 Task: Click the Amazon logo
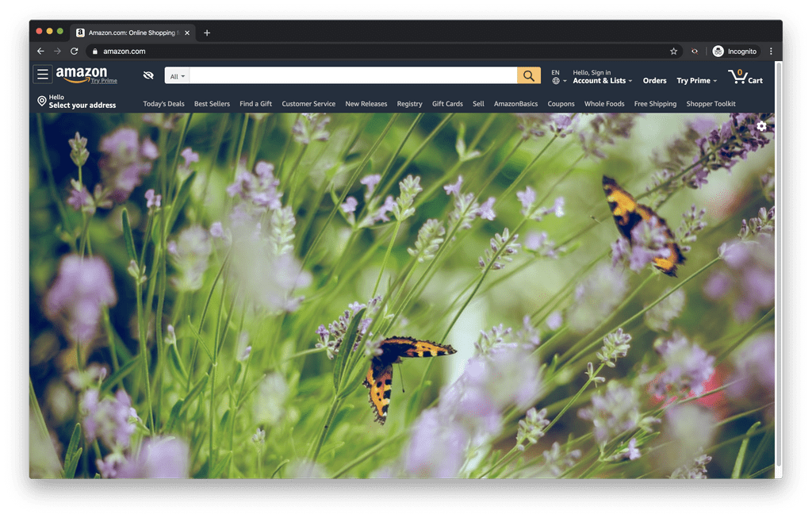[82, 75]
